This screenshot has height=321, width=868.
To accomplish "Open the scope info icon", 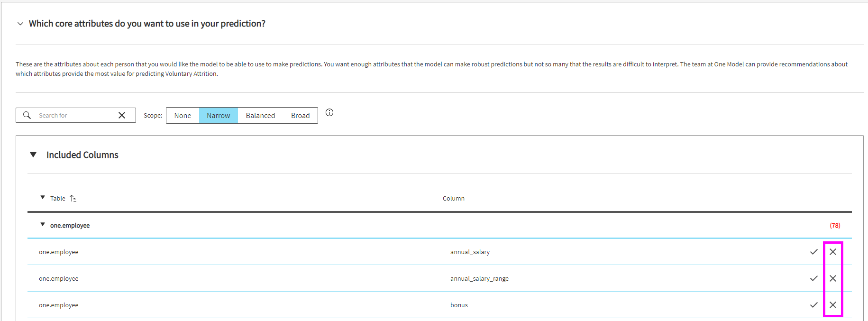I will coord(329,112).
